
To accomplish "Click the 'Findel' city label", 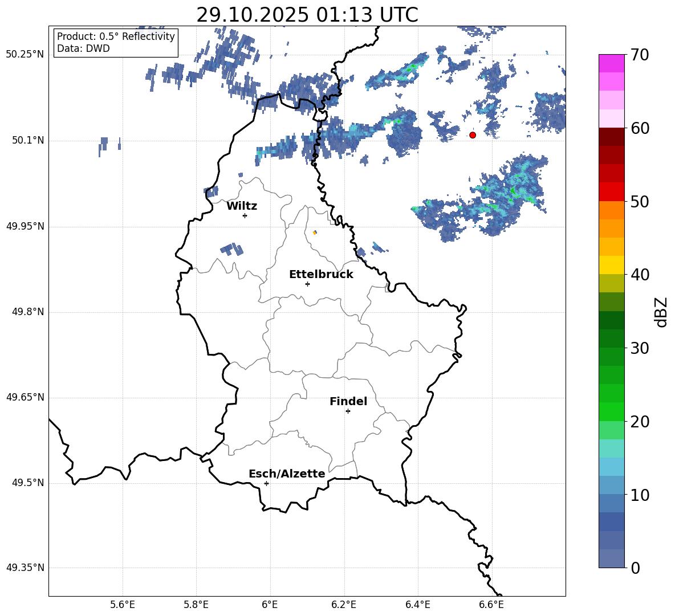I will [348, 401].
